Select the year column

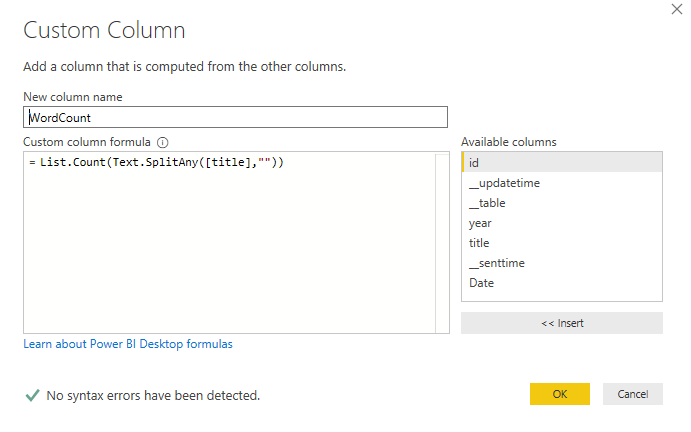pyautogui.click(x=562, y=223)
